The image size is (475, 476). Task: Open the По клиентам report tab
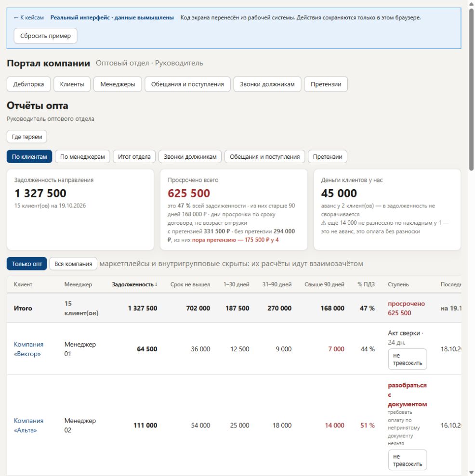tap(29, 156)
